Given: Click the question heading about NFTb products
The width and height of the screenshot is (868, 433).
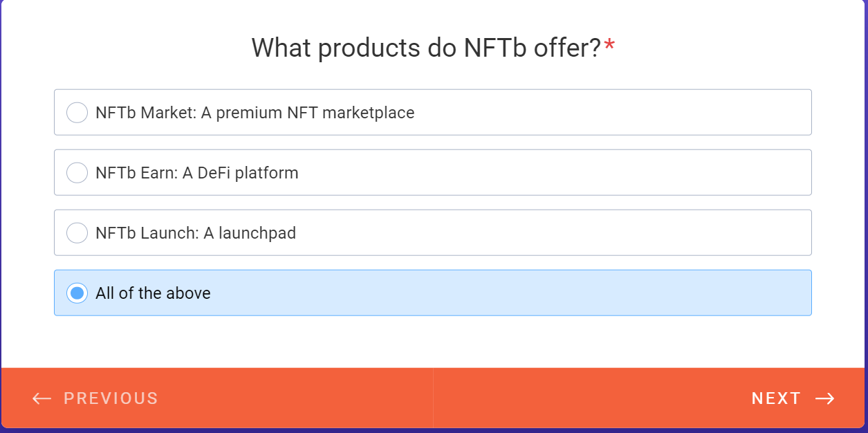Looking at the screenshot, I should (x=425, y=48).
